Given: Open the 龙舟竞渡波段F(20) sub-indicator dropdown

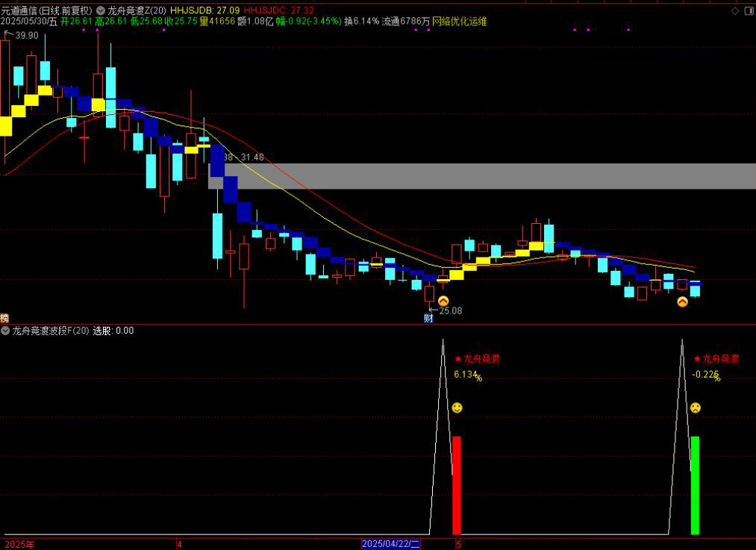Looking at the screenshot, I should 6,331.
